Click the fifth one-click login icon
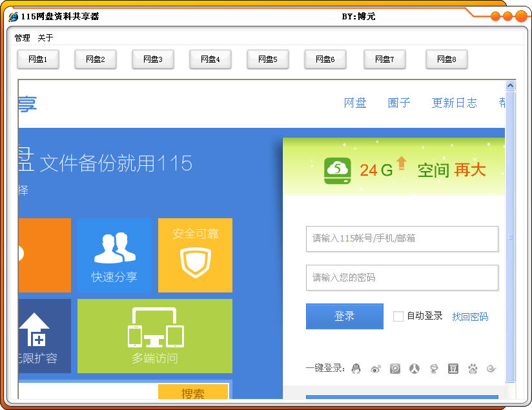 434,369
